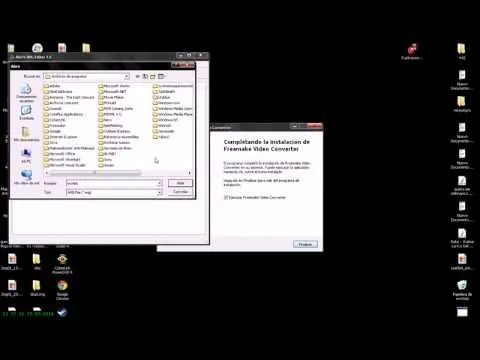The height and width of the screenshot is (360, 480).
Task: Expand the Tipo file type dropdown
Action: 159,192
